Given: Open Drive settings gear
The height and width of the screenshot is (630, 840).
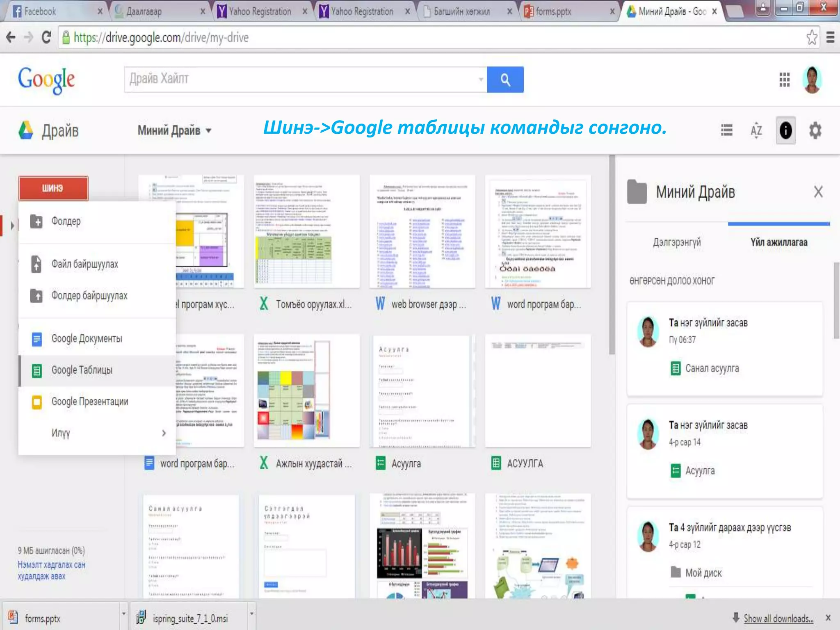Looking at the screenshot, I should (815, 130).
